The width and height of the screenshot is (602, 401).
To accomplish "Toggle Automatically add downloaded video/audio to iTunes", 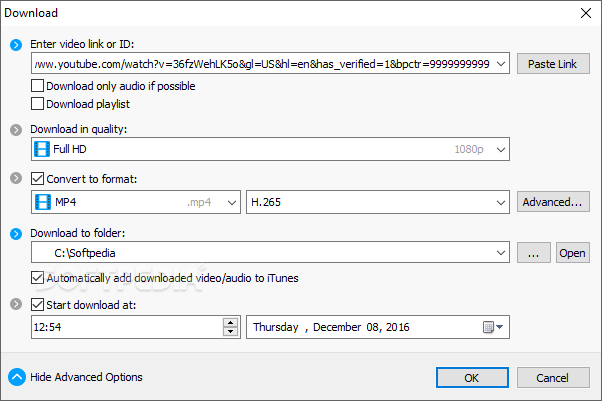I will (37, 278).
